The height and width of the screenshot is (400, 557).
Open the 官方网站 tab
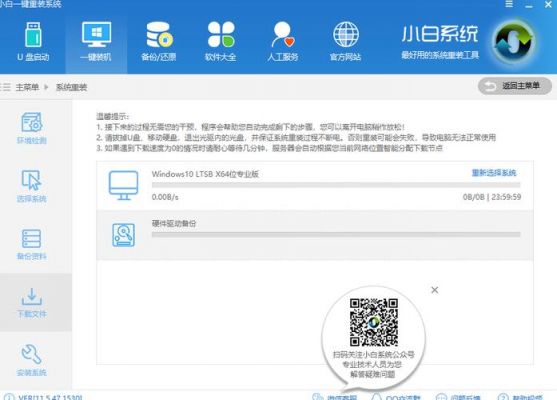(x=345, y=42)
